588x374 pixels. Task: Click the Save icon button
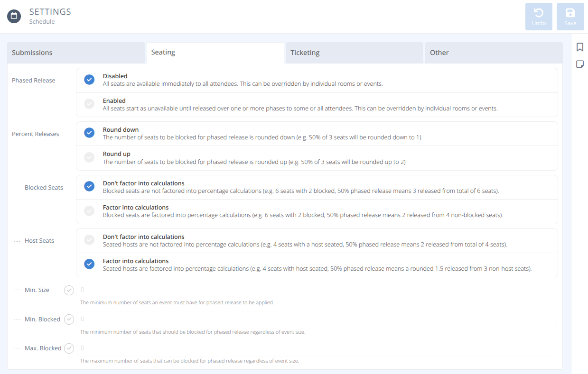click(x=570, y=17)
